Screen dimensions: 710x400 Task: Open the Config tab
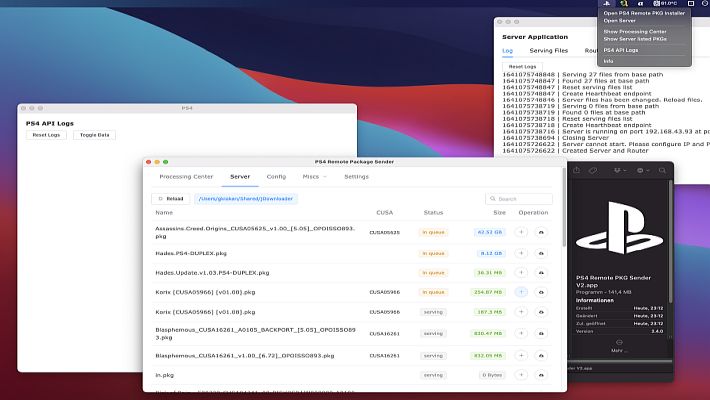pyautogui.click(x=276, y=177)
